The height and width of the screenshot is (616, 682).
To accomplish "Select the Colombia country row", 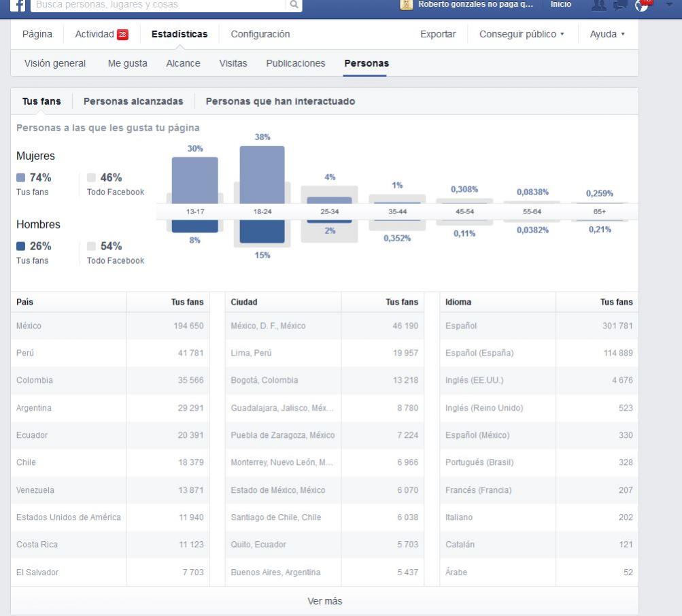I will click(x=110, y=380).
